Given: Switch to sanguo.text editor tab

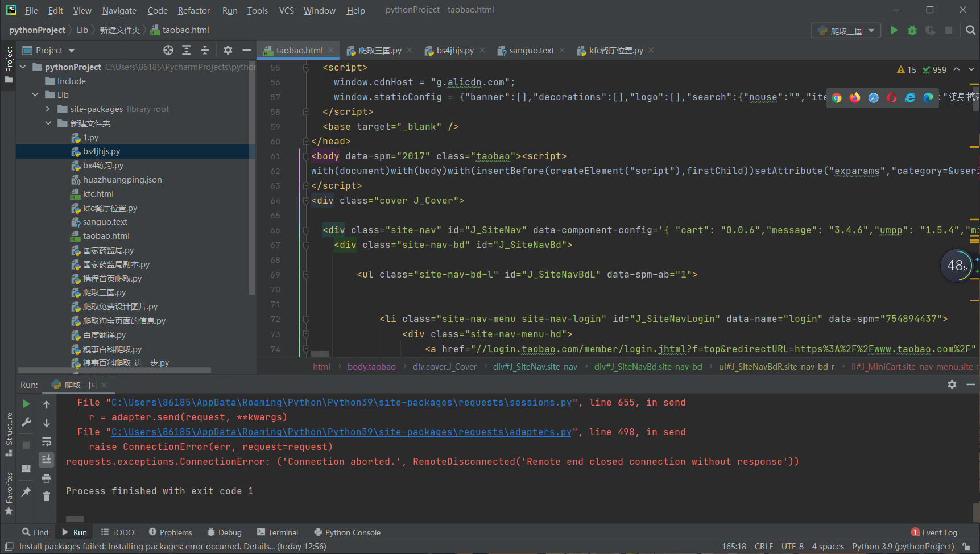Looking at the screenshot, I should (531, 51).
